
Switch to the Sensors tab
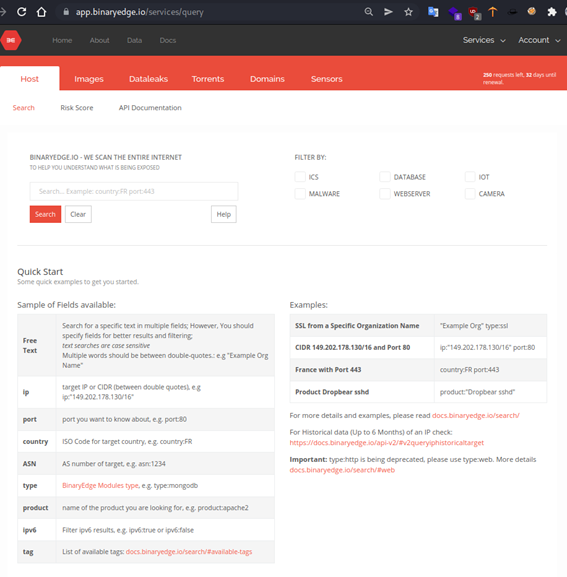[x=326, y=79]
